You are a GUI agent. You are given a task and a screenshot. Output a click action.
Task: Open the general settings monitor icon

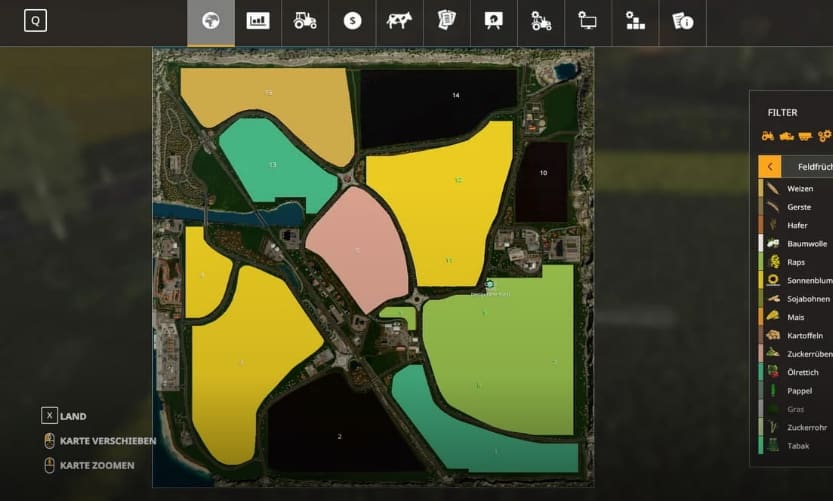tap(588, 21)
